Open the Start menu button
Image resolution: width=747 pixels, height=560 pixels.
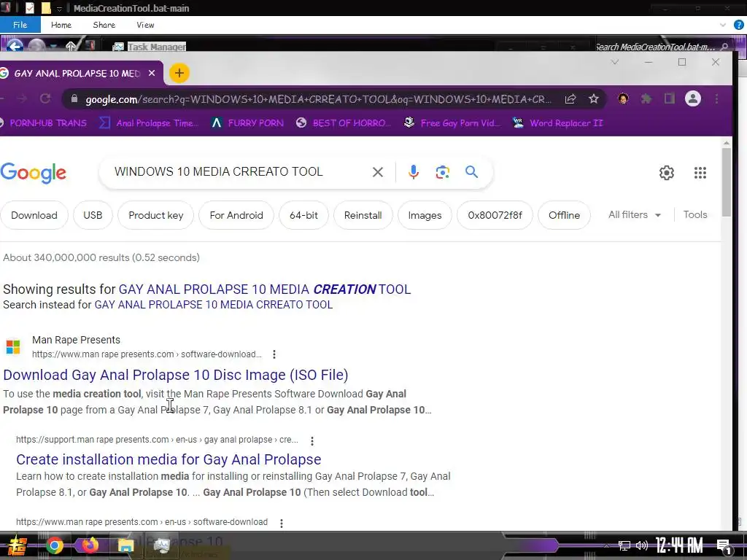18,545
